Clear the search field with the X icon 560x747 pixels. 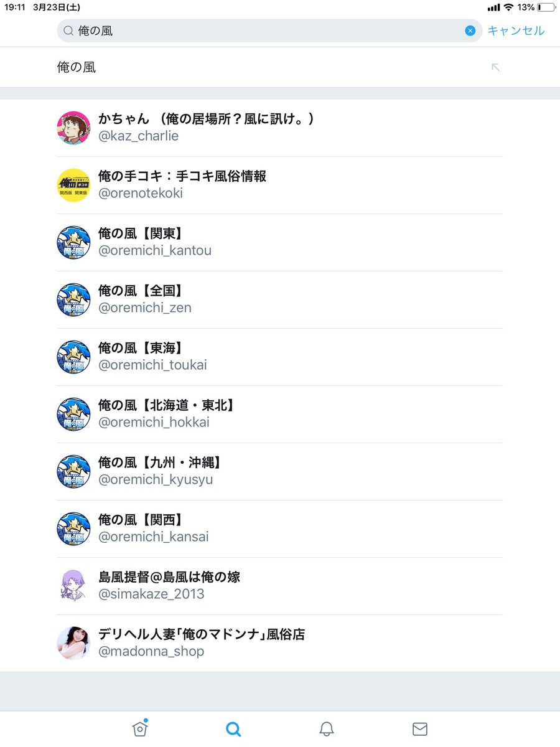tap(470, 31)
